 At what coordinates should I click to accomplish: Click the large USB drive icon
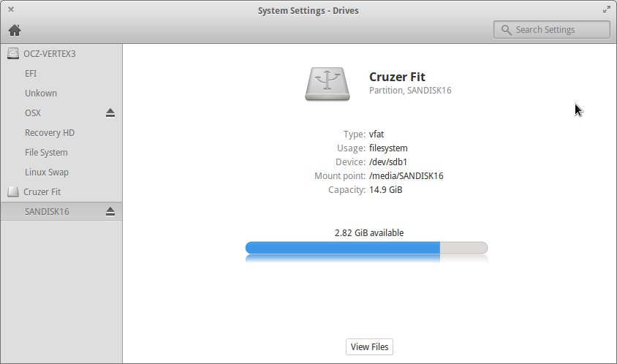328,83
